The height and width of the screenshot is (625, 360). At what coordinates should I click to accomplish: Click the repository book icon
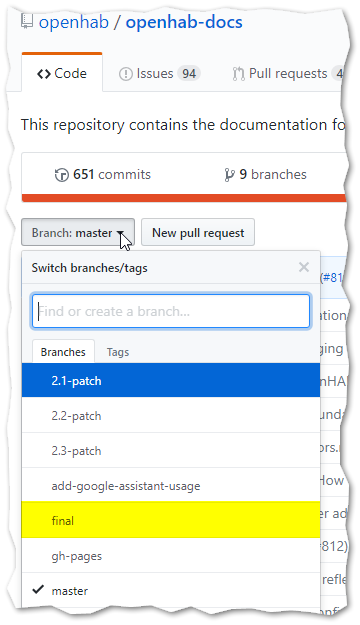(x=27, y=22)
